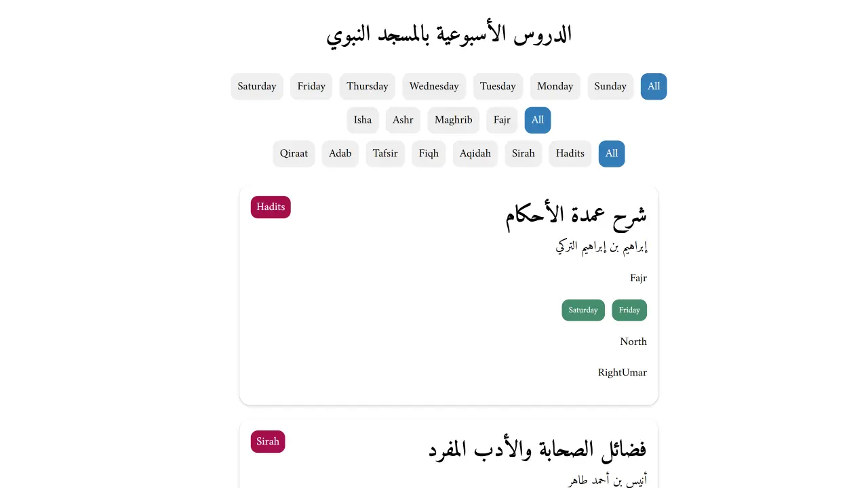Select the Hadits subject filter
This screenshot has height=488, width=868.
click(570, 153)
